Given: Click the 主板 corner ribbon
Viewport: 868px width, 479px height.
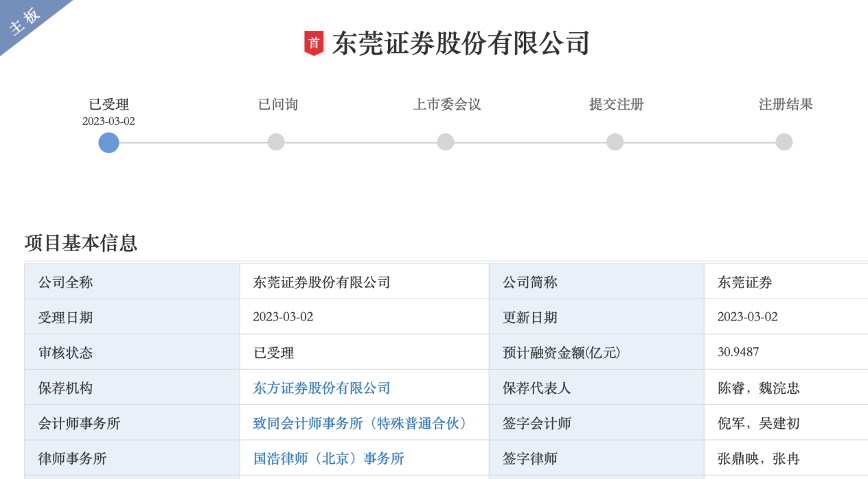Looking at the screenshot, I should 26,22.
